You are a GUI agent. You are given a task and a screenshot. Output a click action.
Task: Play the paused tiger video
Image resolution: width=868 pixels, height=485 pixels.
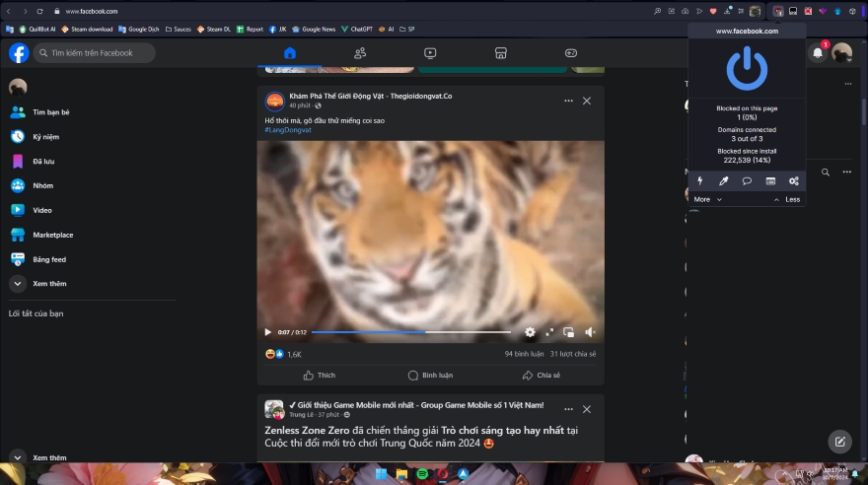[267, 332]
